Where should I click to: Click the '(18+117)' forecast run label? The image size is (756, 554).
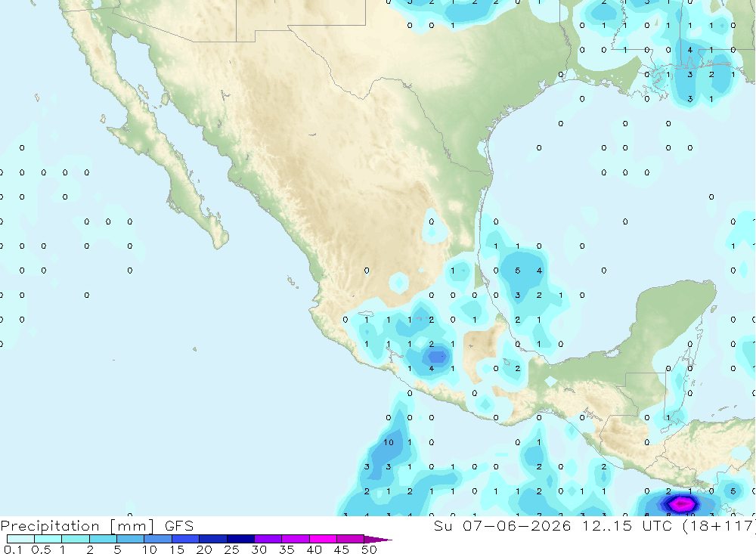coord(719,526)
